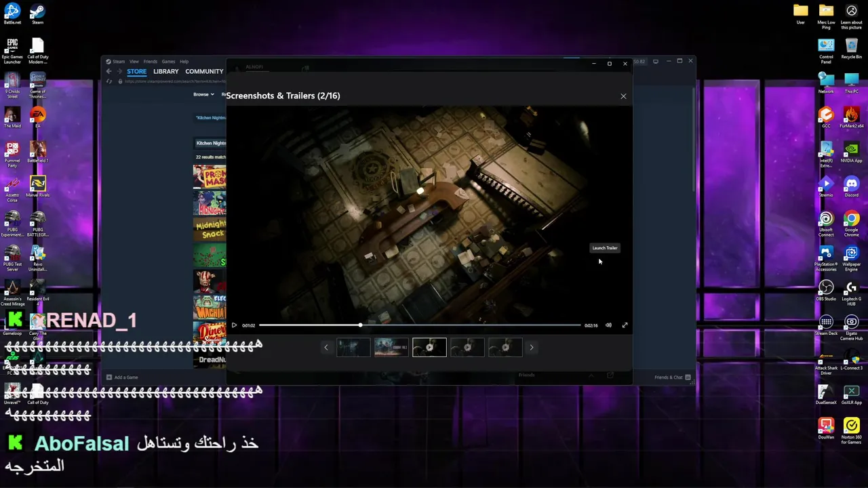The width and height of the screenshot is (868, 488).
Task: Open Control Panel desktop icon
Action: (826, 51)
